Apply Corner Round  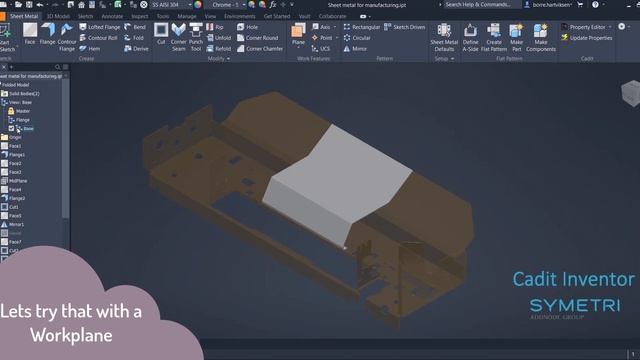(258, 38)
